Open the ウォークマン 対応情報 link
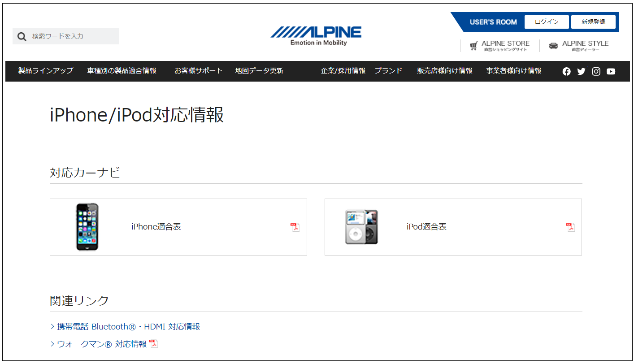Viewport: 634px width, 364px height. (102, 344)
